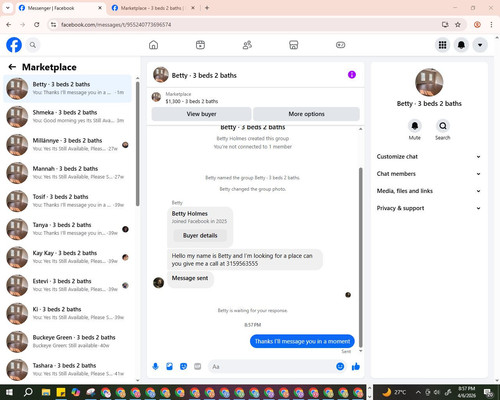
Task: Open the tab search dropdown arrow in Chrome
Action: [x=7, y=8]
